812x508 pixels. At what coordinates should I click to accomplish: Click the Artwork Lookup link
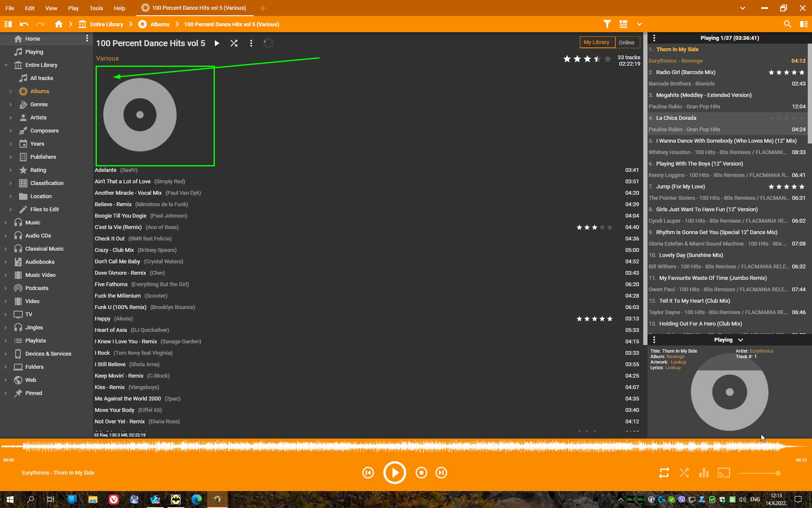[678, 362]
